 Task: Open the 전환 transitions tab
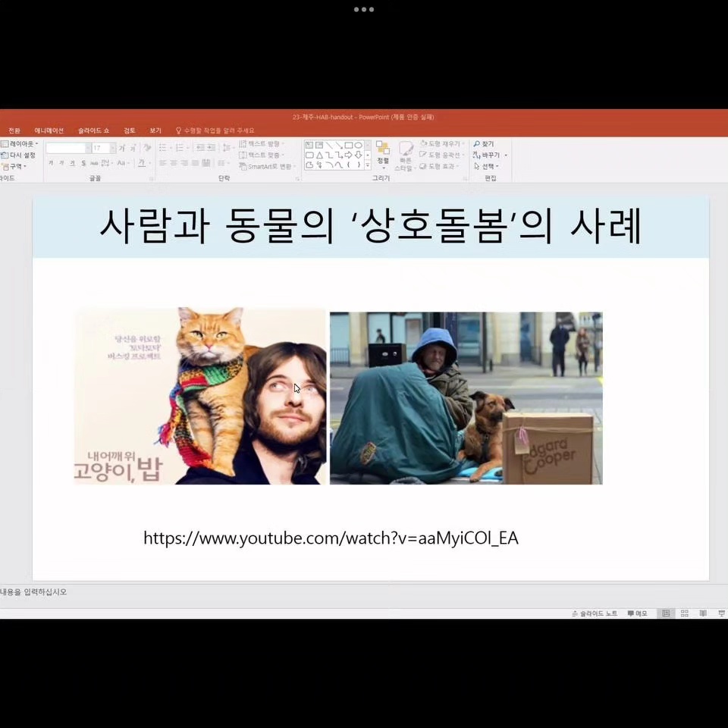[14, 130]
